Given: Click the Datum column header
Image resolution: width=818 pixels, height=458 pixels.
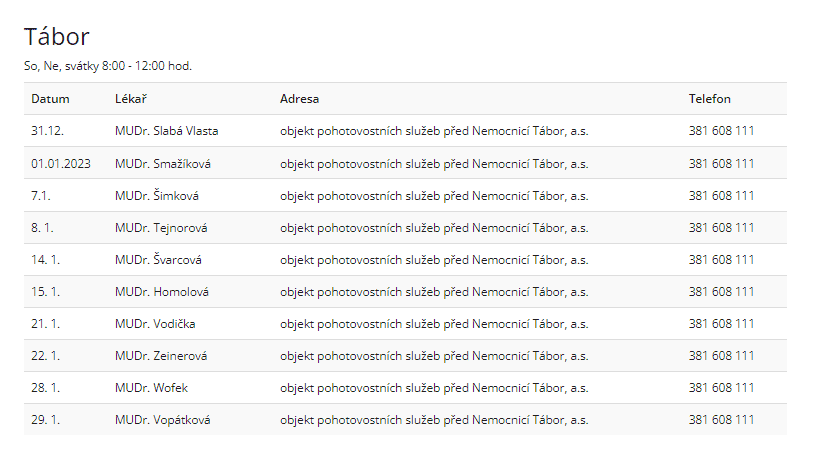Looking at the screenshot, I should (50, 99).
